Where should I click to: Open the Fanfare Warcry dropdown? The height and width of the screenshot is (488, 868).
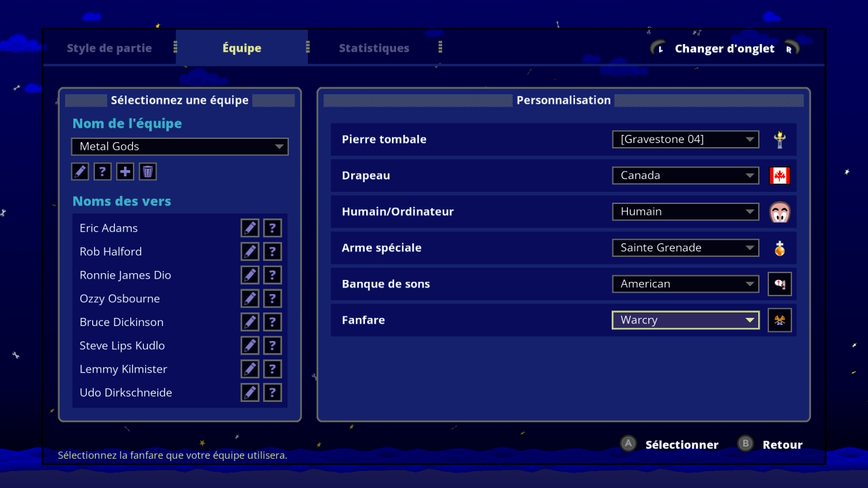[686, 320]
